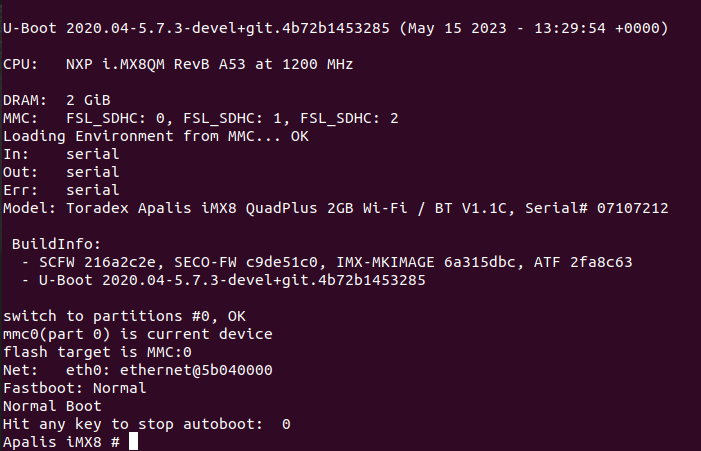
Task: Click 'Loading Environment from MMC... OK' text
Action: click(x=156, y=136)
